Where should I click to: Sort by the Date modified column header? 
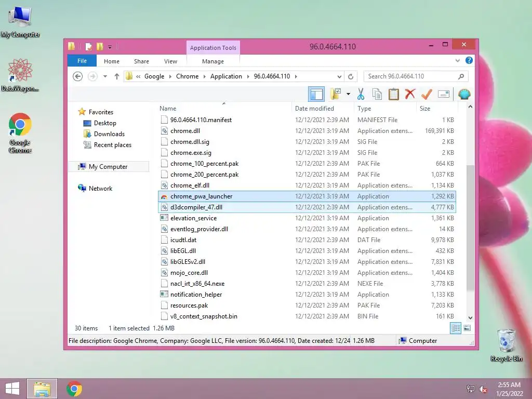point(323,108)
